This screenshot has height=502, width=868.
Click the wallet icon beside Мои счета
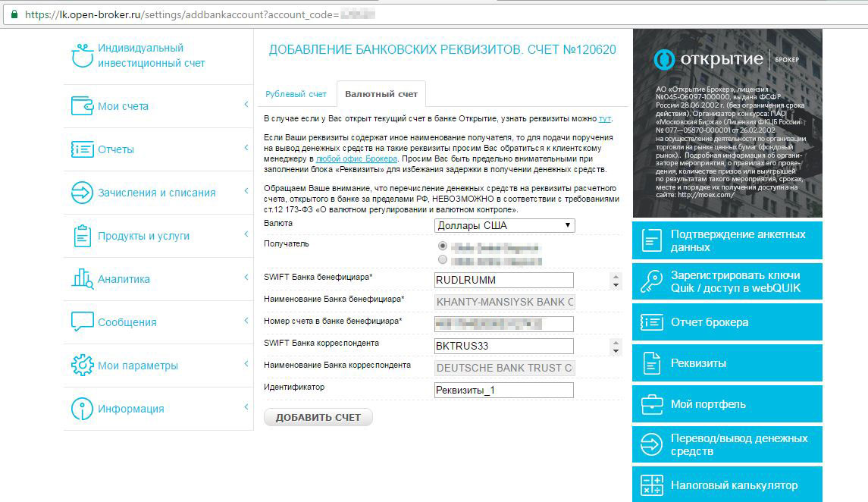tap(83, 105)
